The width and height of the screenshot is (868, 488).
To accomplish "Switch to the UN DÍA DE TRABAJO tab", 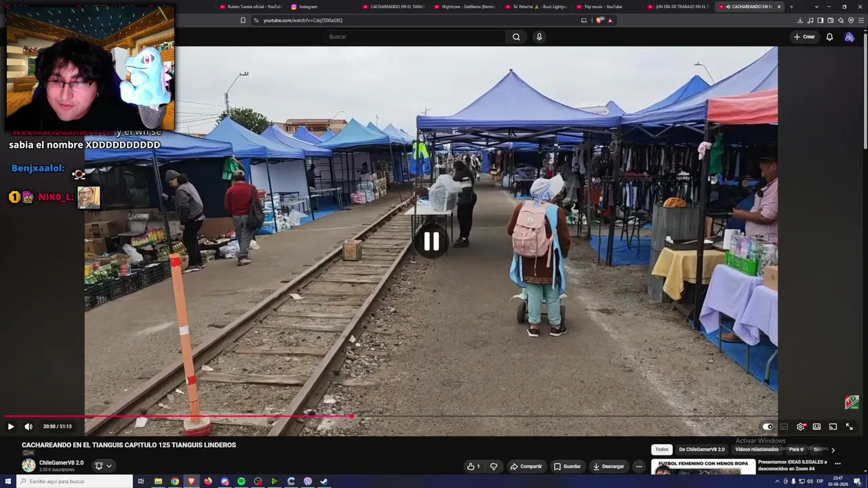I will [x=678, y=7].
